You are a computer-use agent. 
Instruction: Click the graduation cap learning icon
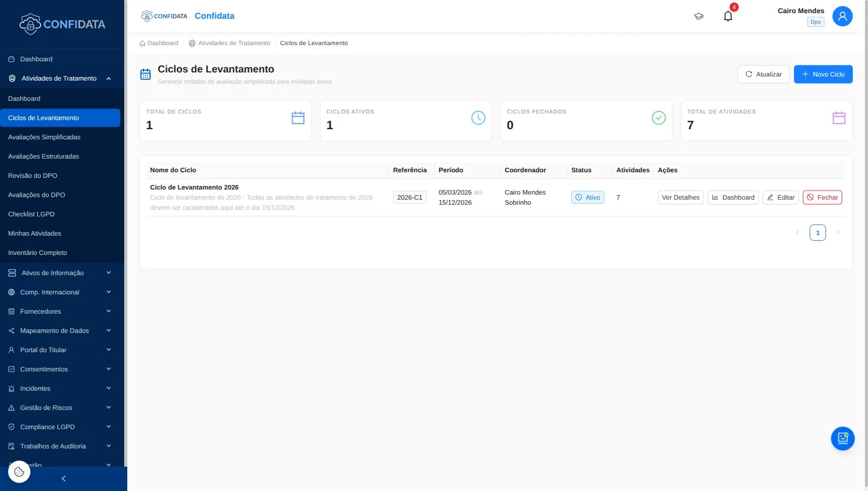tap(699, 16)
